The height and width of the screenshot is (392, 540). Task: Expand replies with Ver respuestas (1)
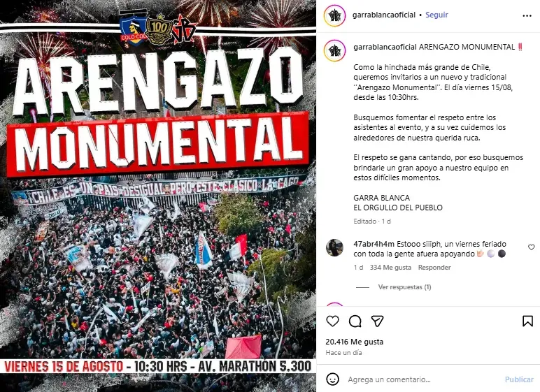404,287
